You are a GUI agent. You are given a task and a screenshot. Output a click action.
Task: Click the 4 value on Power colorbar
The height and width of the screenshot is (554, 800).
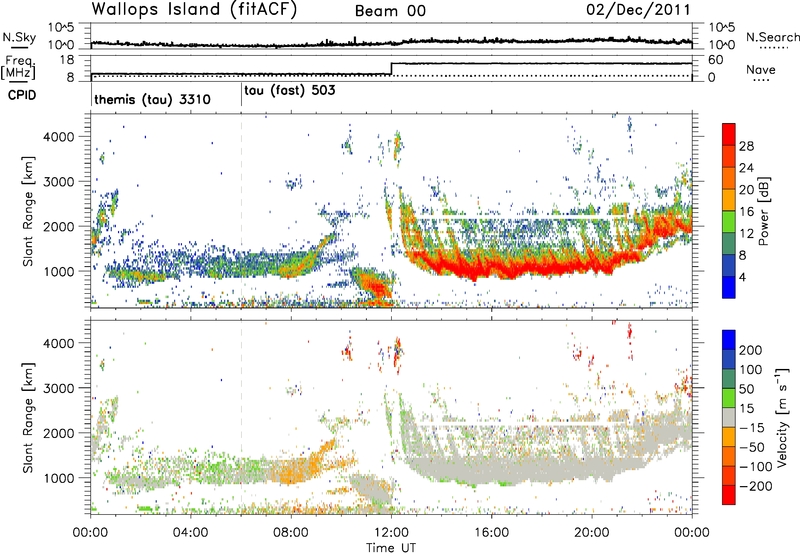pyautogui.click(x=743, y=277)
